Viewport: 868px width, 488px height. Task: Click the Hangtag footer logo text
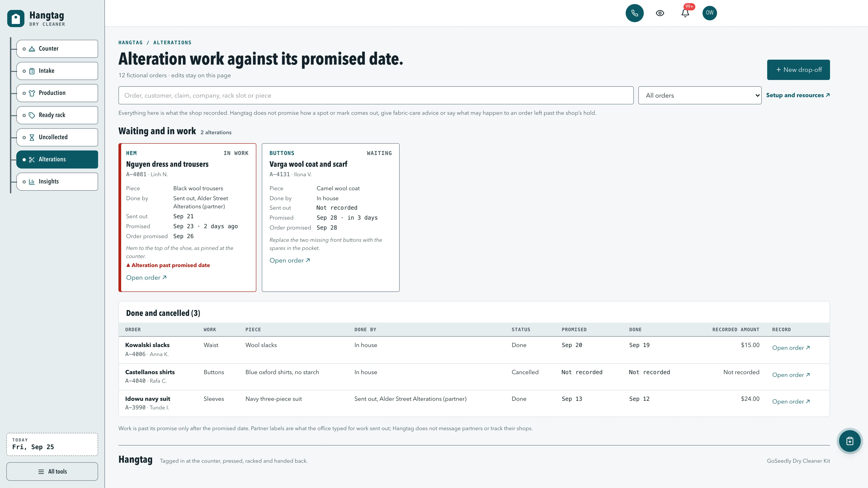pos(135,460)
